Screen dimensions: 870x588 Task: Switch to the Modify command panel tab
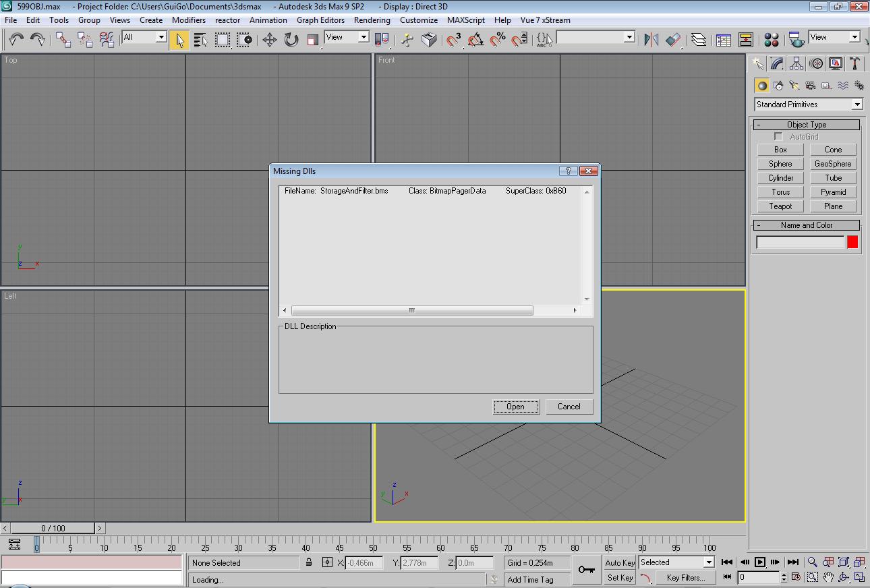click(778, 63)
